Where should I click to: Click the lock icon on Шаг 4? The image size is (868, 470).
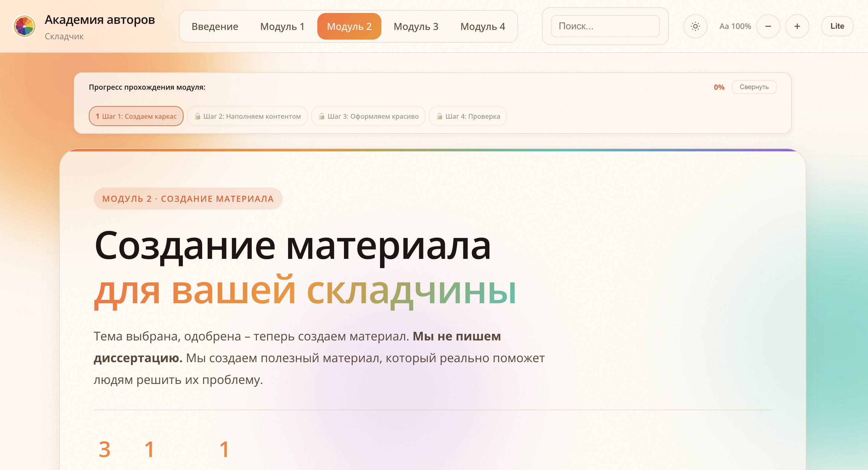[439, 116]
